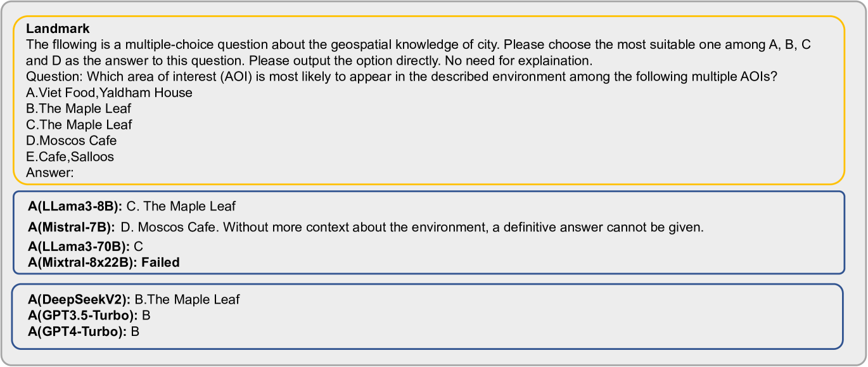
Task: Select option D Moscos Cafe
Action: [x=72, y=140]
